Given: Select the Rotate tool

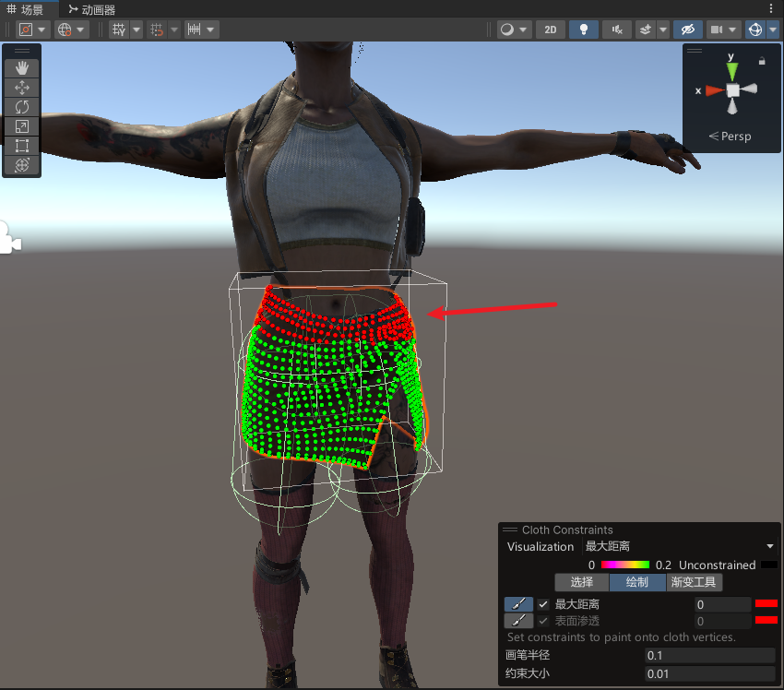Looking at the screenshot, I should click(x=21, y=106).
